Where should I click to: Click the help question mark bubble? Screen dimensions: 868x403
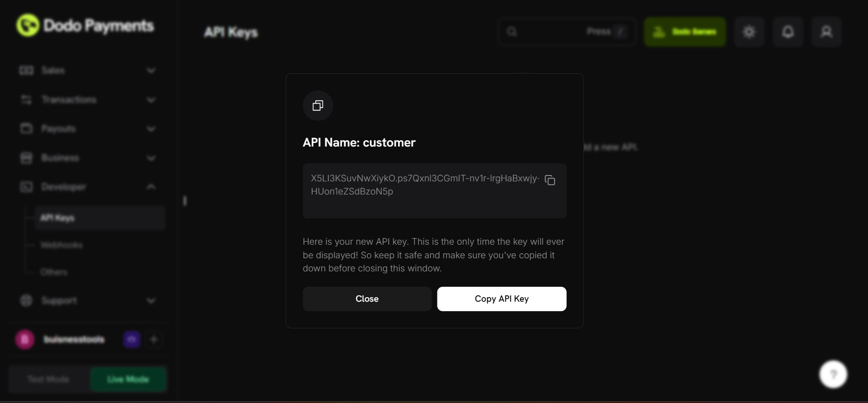(833, 374)
